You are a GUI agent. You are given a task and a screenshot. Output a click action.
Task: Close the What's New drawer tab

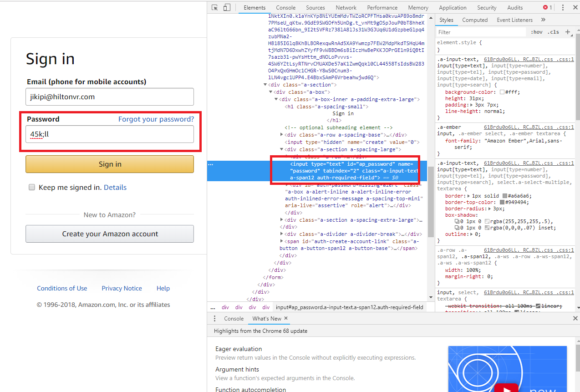pos(286,318)
